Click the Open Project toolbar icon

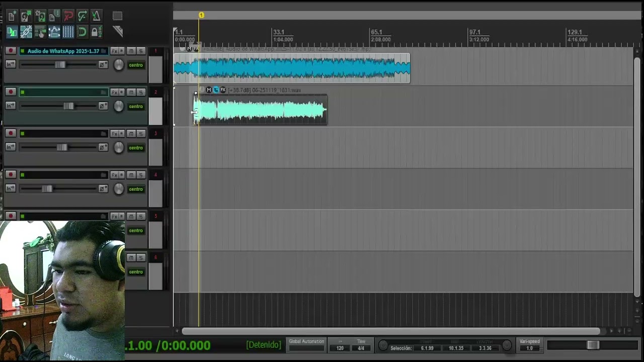pos(26,16)
